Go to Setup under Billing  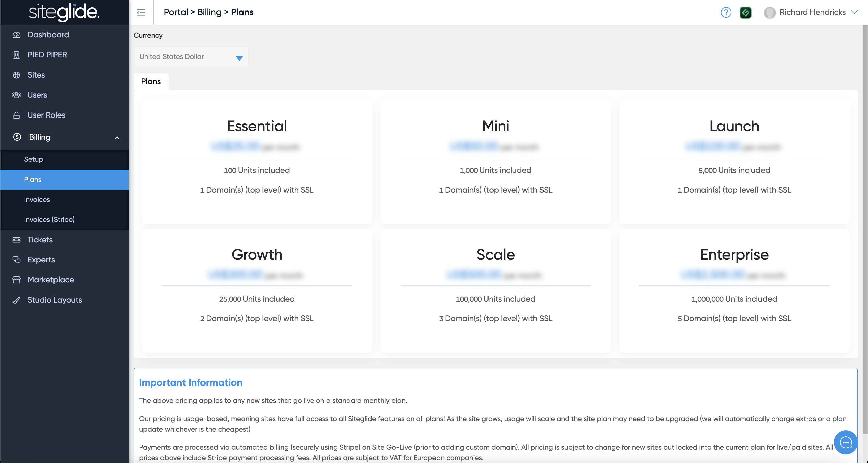tap(33, 159)
